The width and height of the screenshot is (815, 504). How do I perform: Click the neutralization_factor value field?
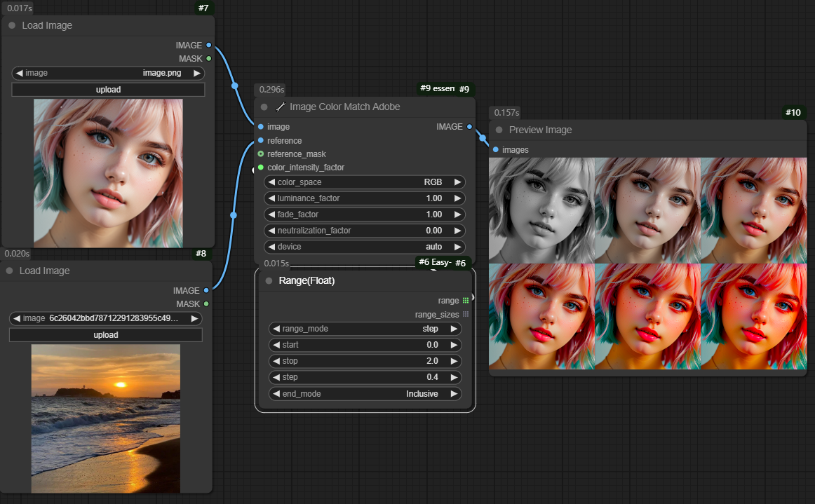point(364,231)
